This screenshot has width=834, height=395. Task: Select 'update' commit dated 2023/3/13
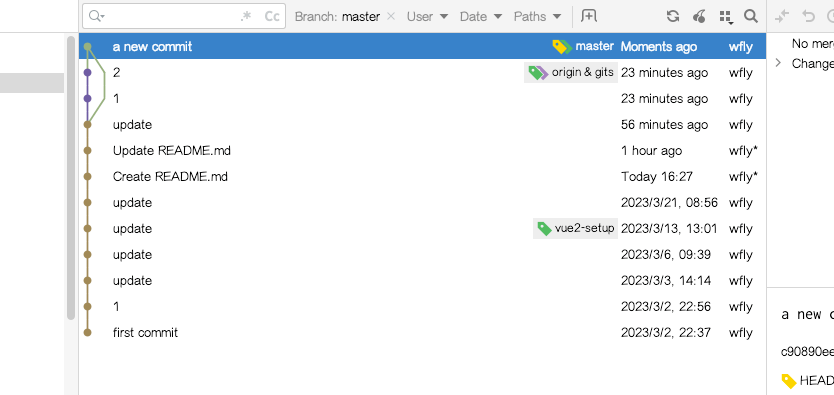[422, 229]
